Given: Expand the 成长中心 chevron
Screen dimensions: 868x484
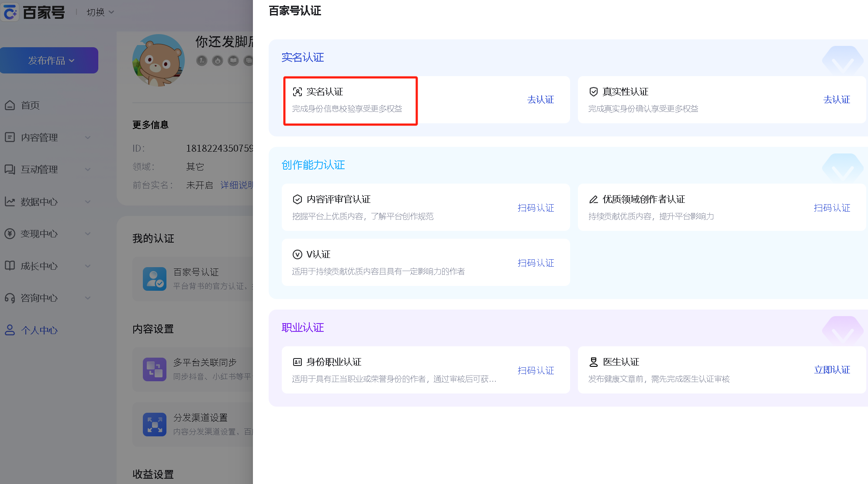Looking at the screenshot, I should click(88, 266).
